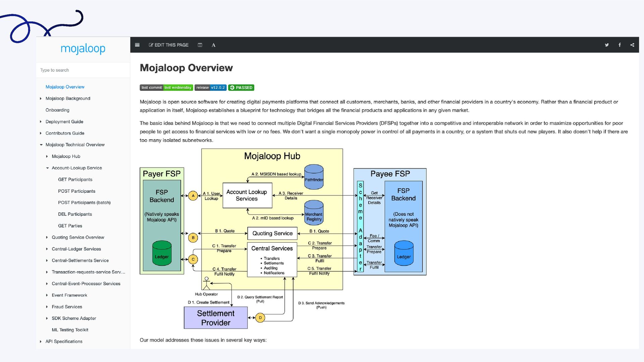Click the split view book icon

click(x=200, y=45)
